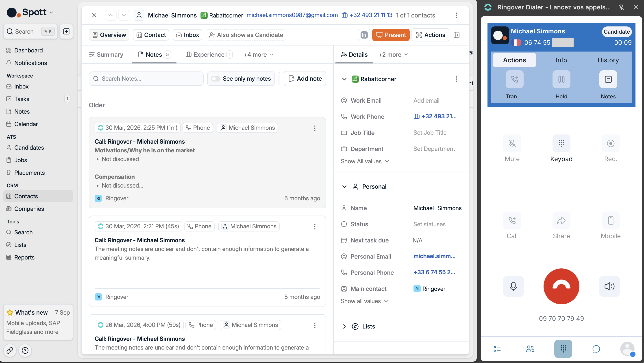Click the speaker volume icon in Ringover

[x=609, y=286]
